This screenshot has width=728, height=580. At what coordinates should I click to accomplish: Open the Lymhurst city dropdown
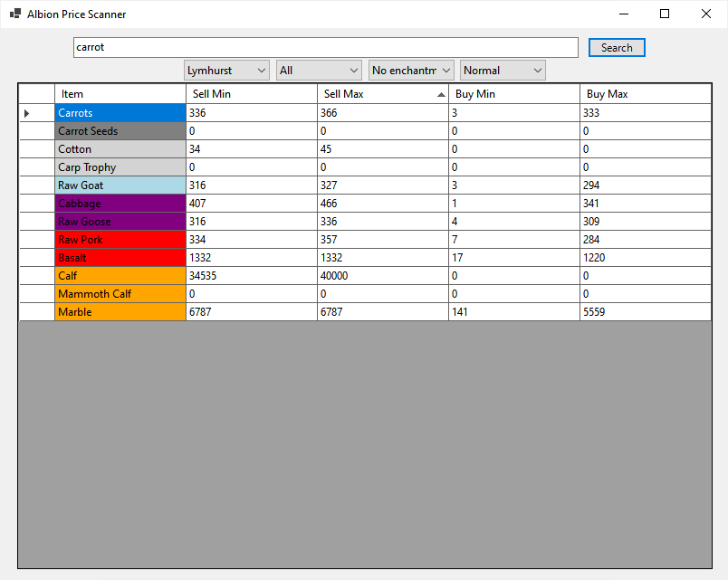[x=226, y=70]
